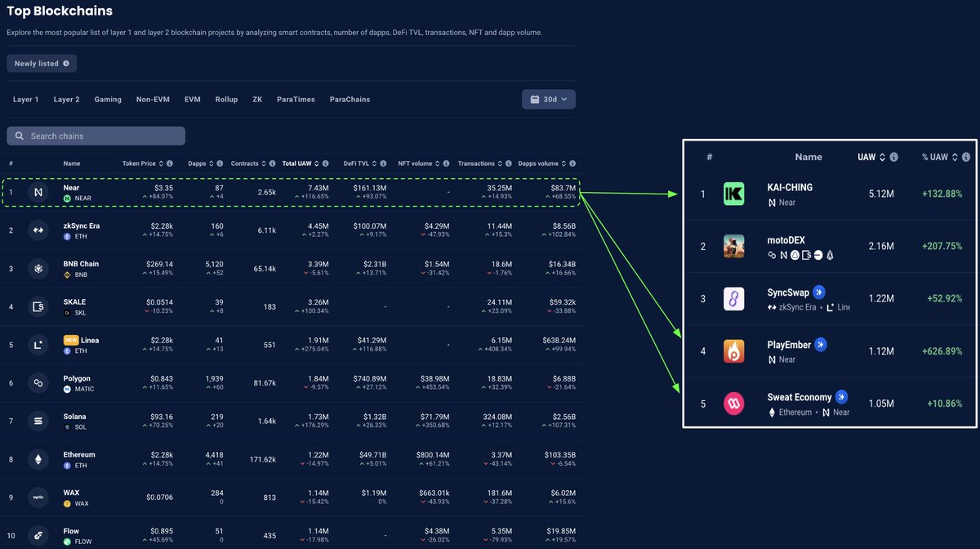Click the info icon beside Transactions
The width and height of the screenshot is (980, 549).
coord(510,163)
